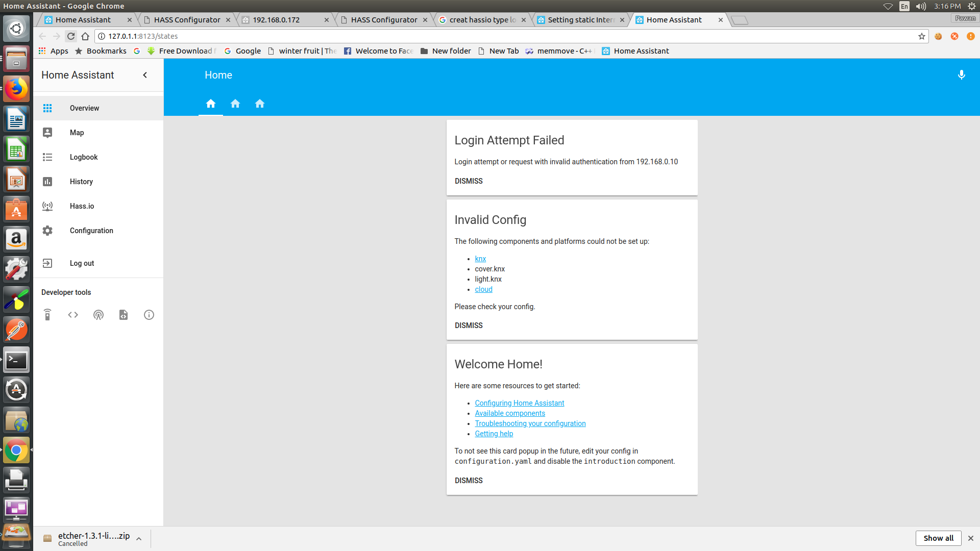Activate the microphone voice icon in header

point(962,75)
